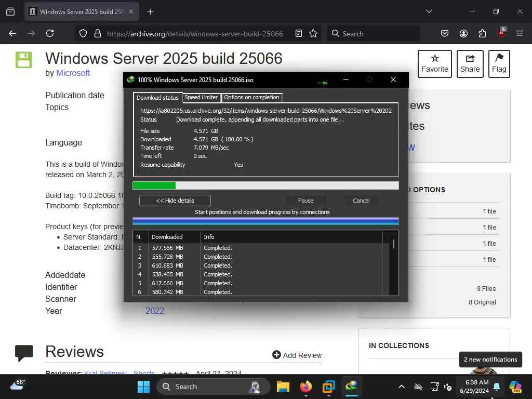Open Firefox tracking protection shield icon

point(83,33)
